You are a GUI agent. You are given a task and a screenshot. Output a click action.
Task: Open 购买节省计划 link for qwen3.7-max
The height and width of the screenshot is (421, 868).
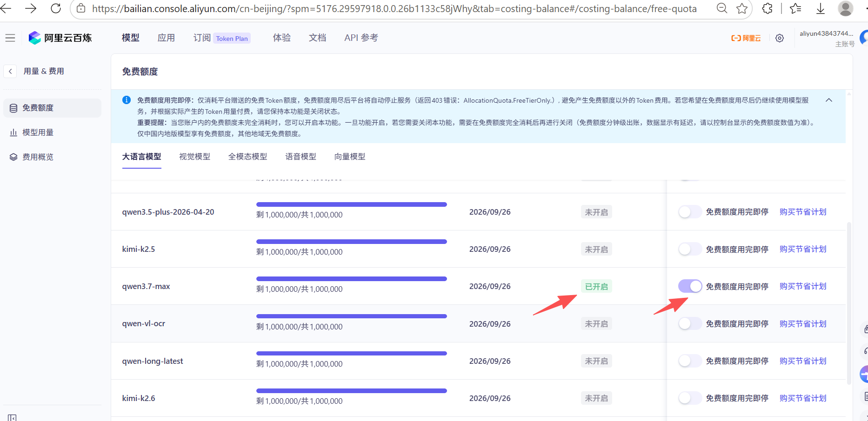803,286
